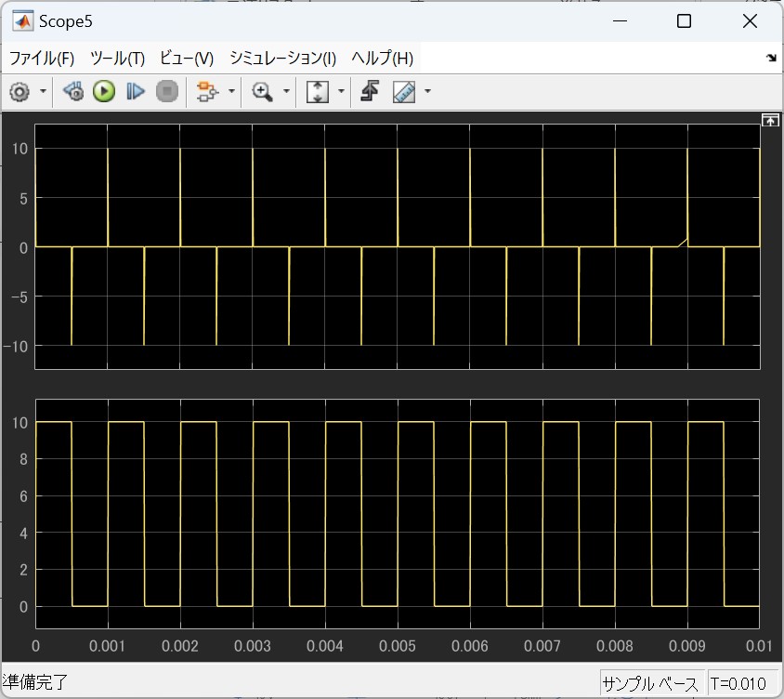Open the ツール(T) menu

tap(117, 58)
